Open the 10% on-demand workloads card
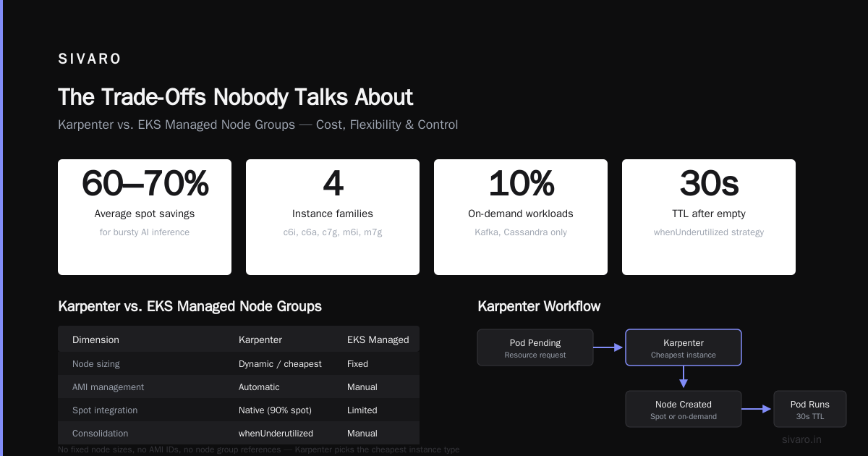Screen dimensions: 868x456 click(521, 217)
